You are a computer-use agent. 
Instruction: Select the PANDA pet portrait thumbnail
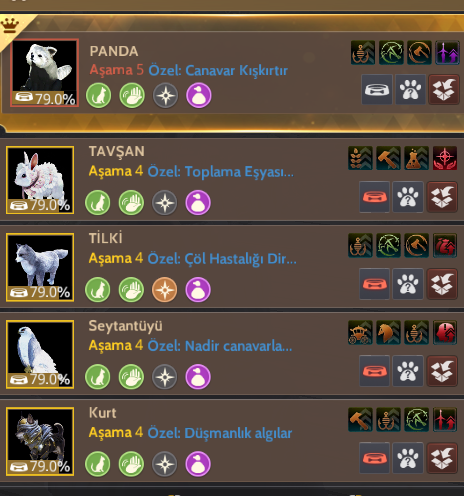[45, 73]
